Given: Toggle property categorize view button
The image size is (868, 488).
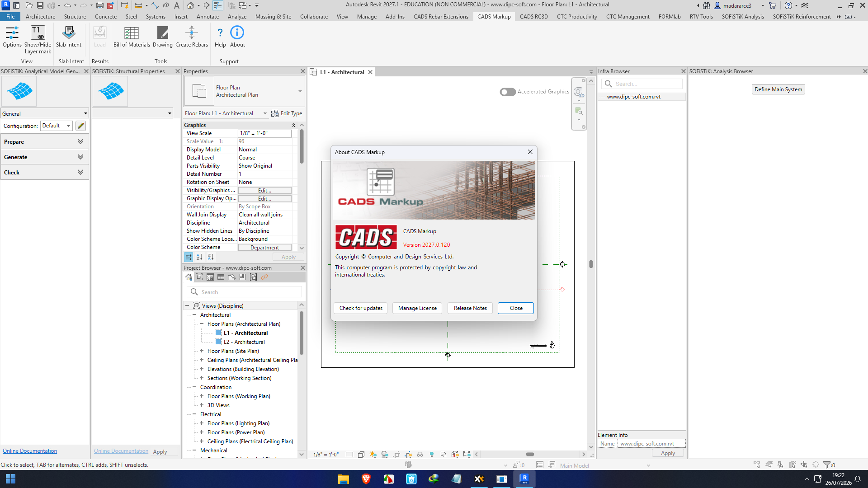Looking at the screenshot, I should (x=189, y=257).
